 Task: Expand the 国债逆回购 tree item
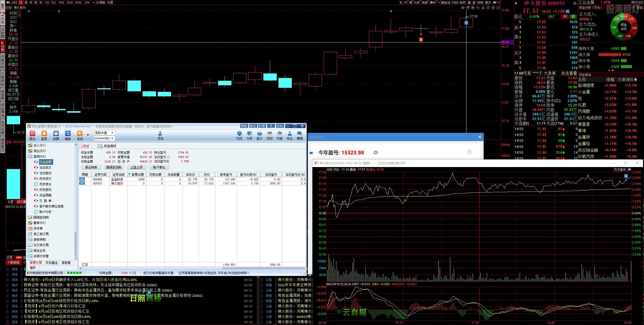click(x=38, y=217)
